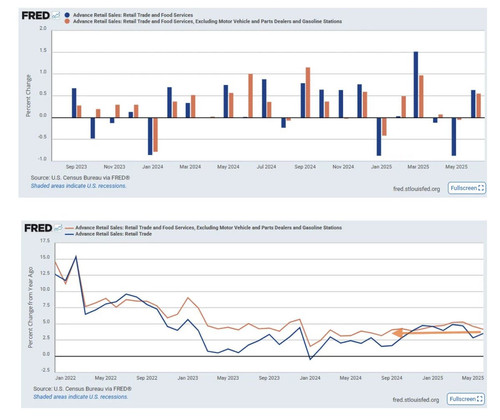Click the Jan 2024 label on bottom chart axis
The image size is (500, 420).
310,378
